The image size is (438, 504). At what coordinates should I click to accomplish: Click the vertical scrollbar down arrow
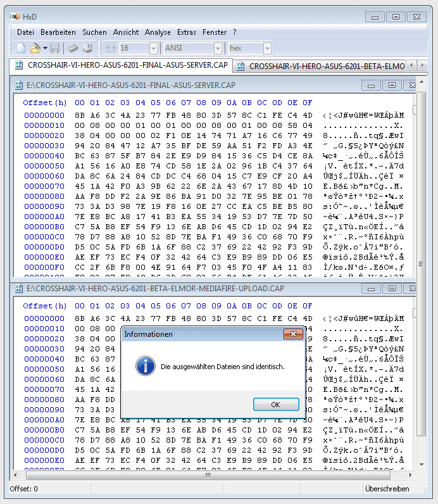click(x=422, y=465)
